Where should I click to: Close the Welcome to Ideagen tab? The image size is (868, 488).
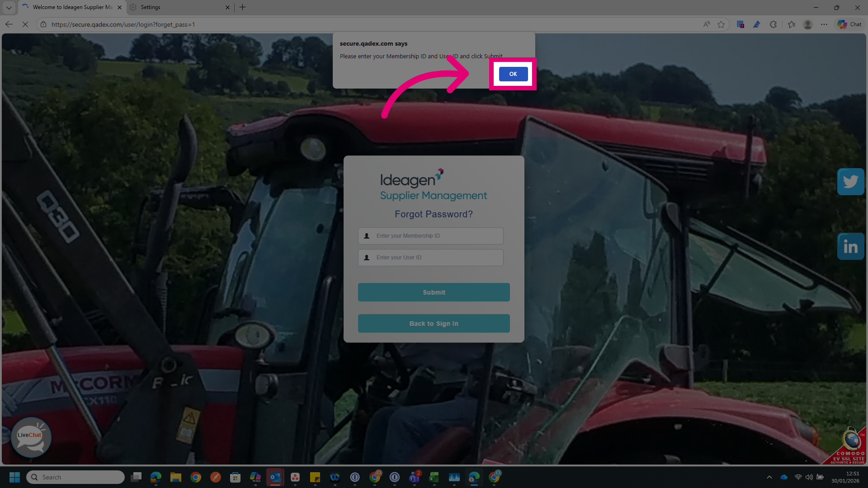click(119, 7)
